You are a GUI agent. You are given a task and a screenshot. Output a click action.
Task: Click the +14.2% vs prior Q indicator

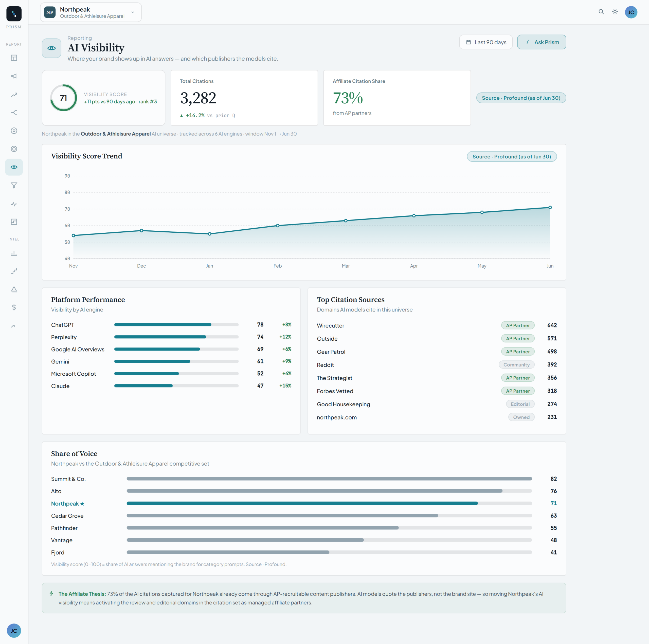point(207,116)
